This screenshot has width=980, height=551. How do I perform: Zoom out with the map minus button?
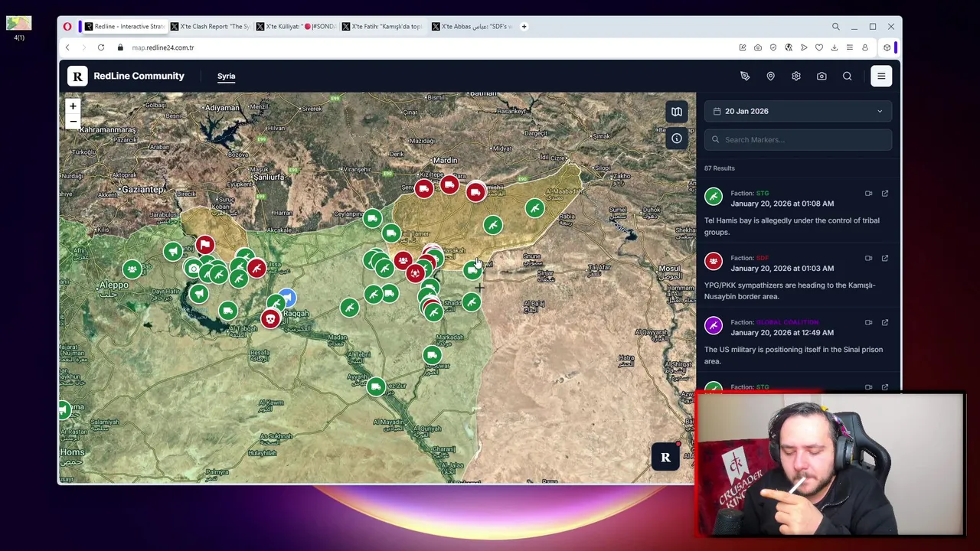[73, 121]
